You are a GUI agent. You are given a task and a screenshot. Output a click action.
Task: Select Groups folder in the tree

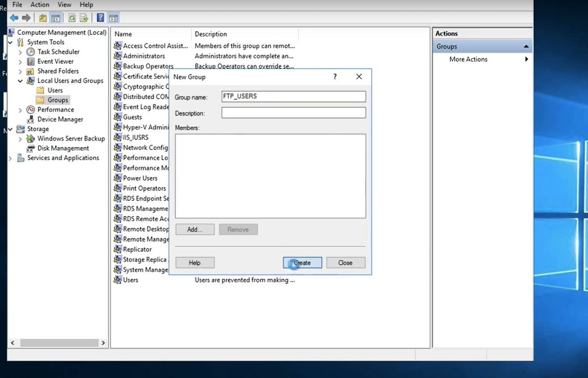pos(58,100)
